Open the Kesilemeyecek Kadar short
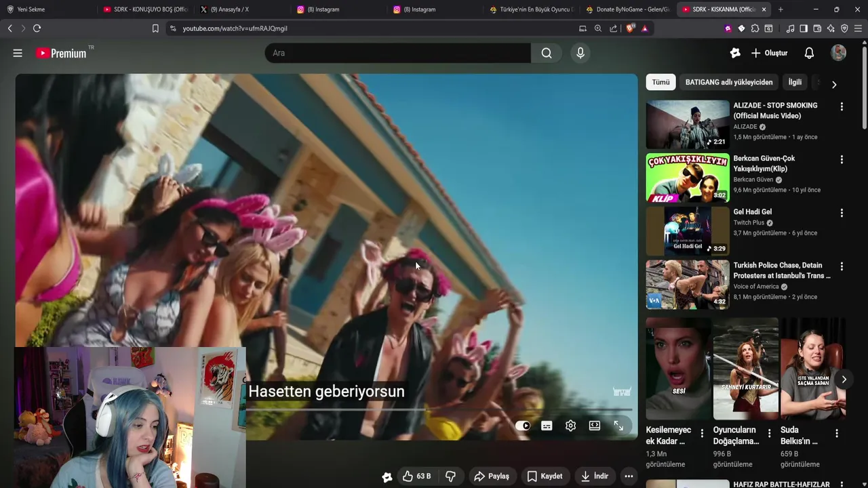 (678, 369)
